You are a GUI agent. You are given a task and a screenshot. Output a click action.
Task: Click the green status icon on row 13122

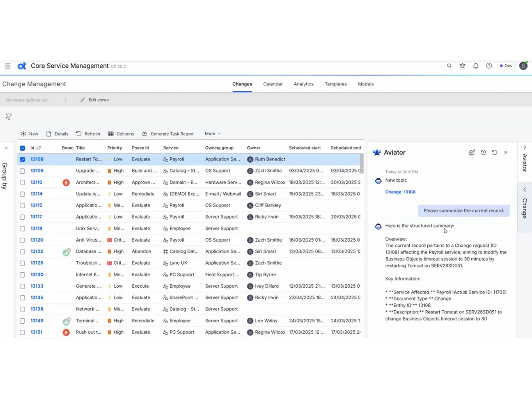coord(66,252)
